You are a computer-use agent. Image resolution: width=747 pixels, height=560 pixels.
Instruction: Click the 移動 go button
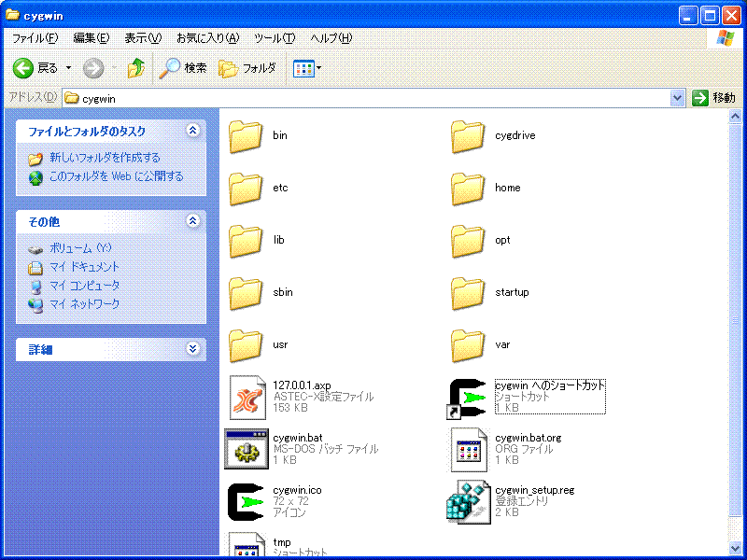[714, 98]
